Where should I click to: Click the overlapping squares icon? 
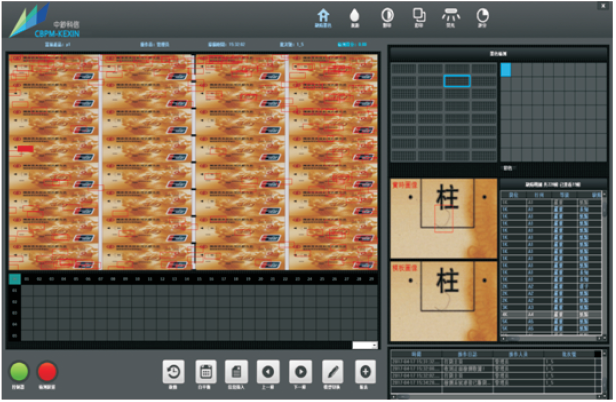tap(419, 16)
